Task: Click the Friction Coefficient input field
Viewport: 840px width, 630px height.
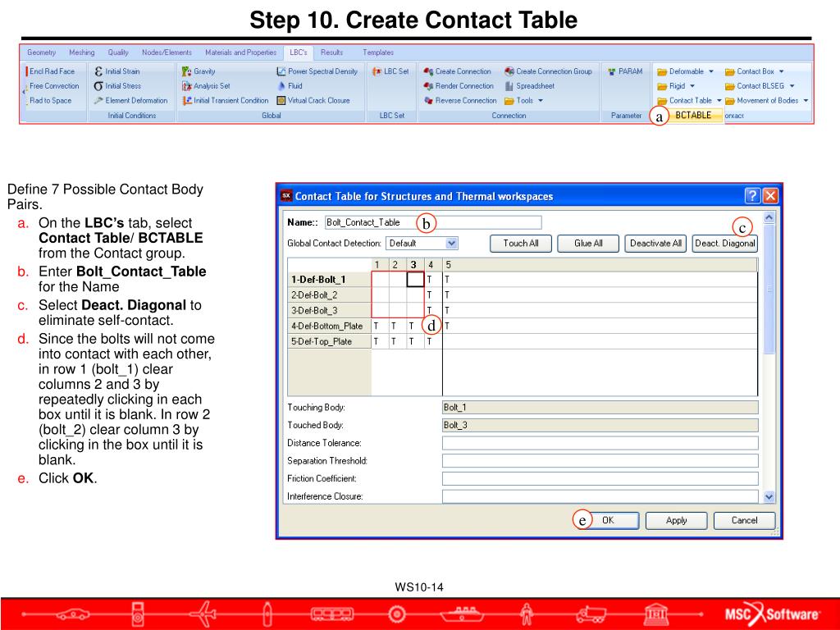Action: (600, 478)
